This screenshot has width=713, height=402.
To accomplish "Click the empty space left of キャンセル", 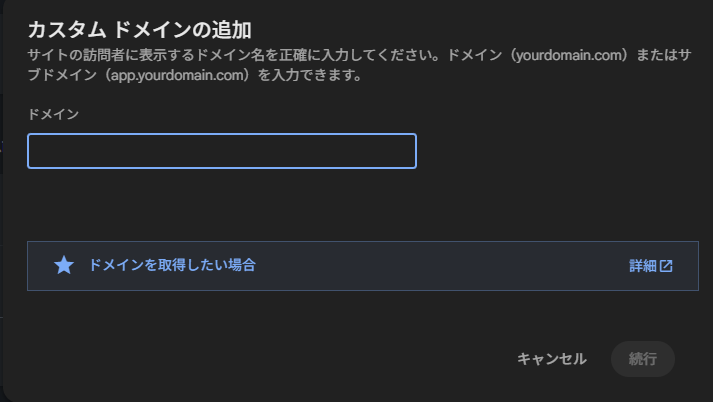I will click(300, 359).
